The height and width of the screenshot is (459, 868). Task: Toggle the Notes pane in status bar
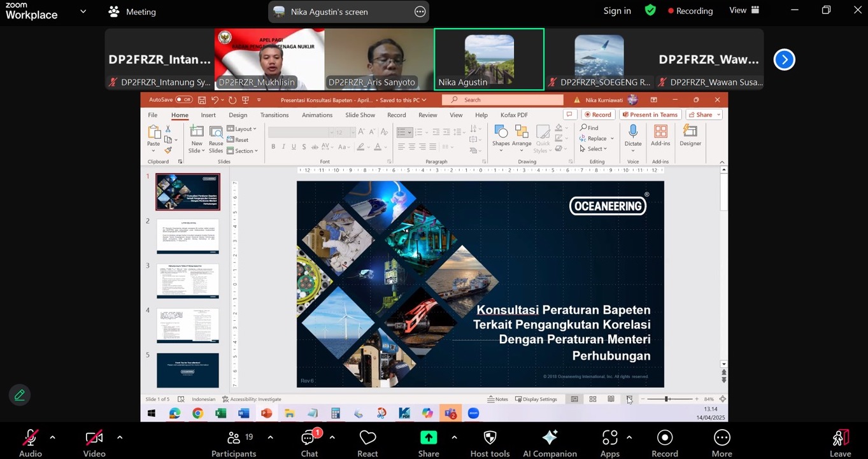(498, 399)
